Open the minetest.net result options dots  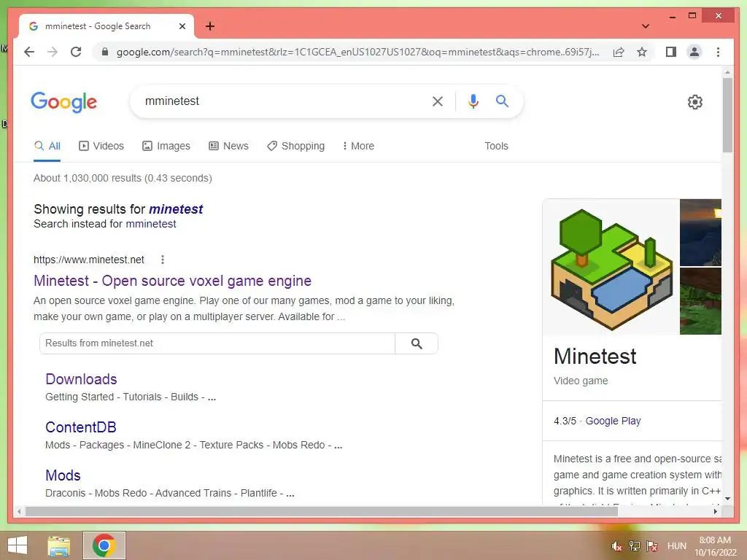point(163,260)
